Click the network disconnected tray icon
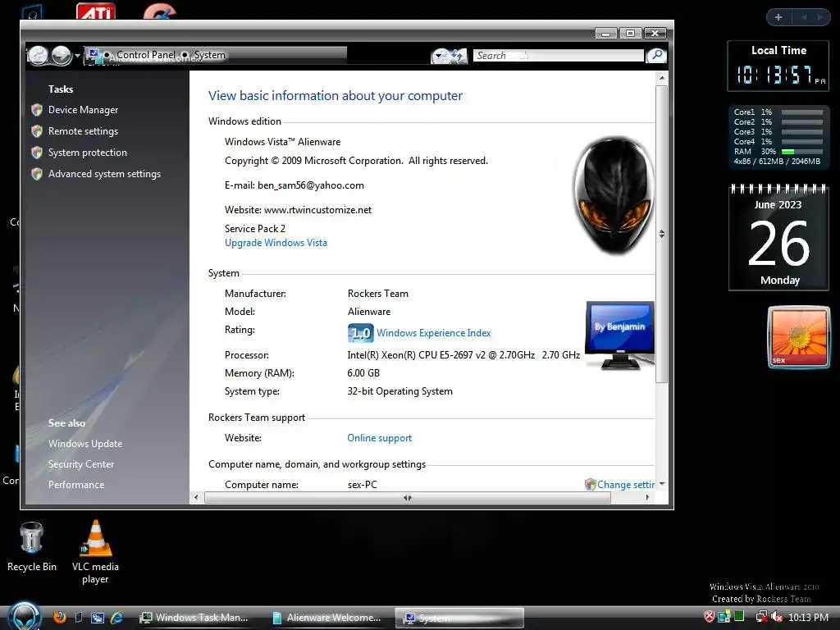 761,617
